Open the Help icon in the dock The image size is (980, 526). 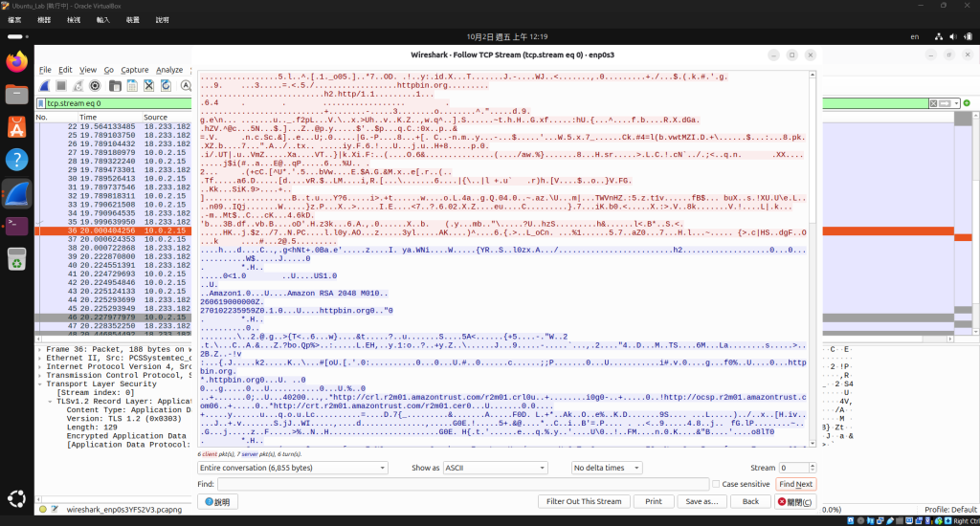tap(17, 160)
